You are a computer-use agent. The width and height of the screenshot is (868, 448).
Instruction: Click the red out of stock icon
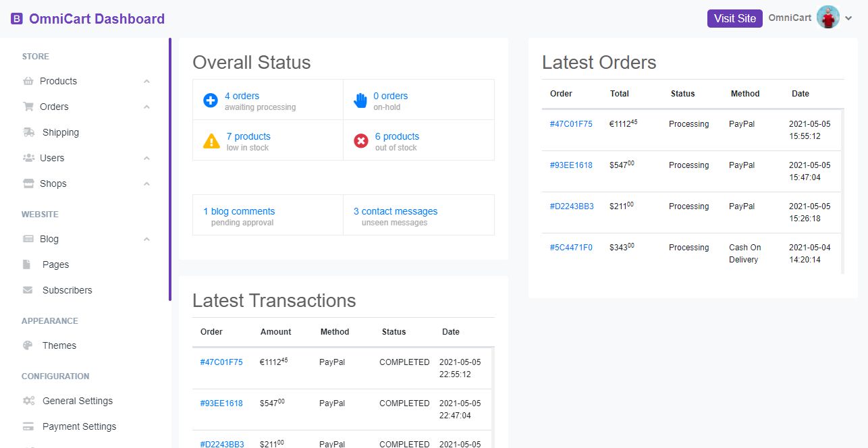pos(361,141)
